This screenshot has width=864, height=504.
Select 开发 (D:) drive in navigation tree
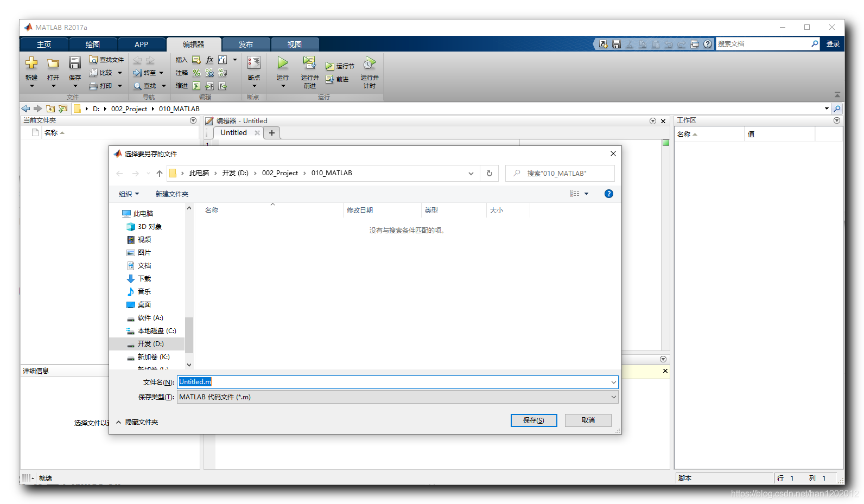click(x=150, y=344)
